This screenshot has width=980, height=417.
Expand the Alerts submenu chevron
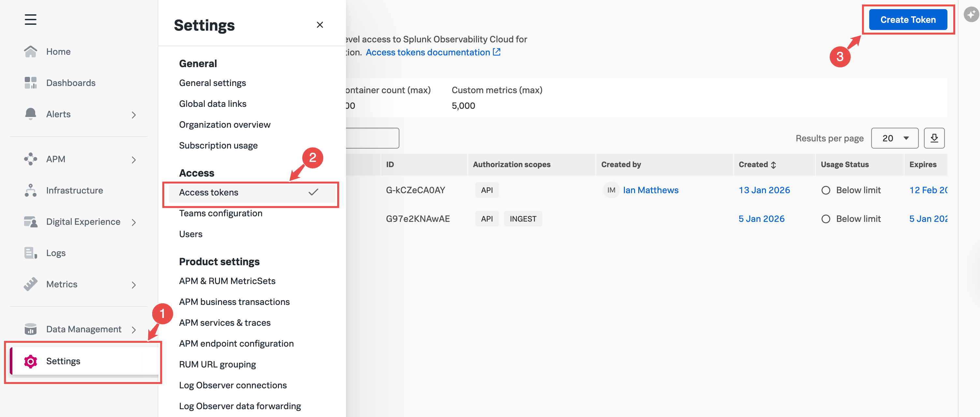[134, 115]
